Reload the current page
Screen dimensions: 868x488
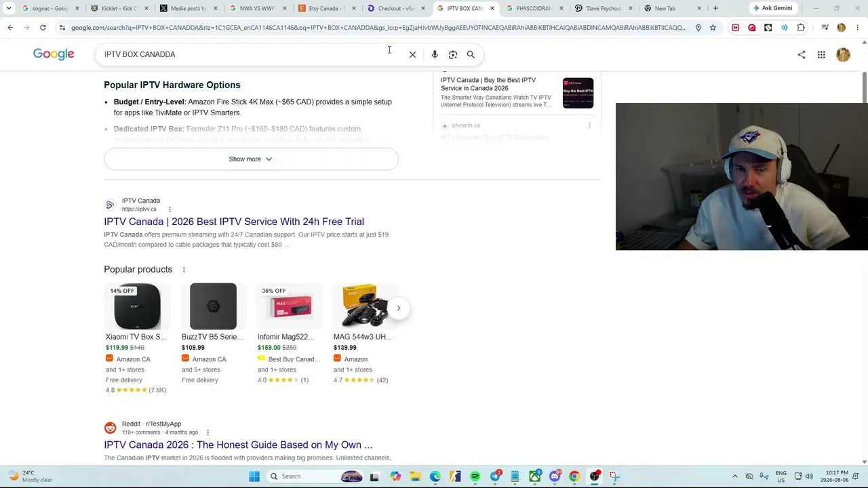point(43,28)
